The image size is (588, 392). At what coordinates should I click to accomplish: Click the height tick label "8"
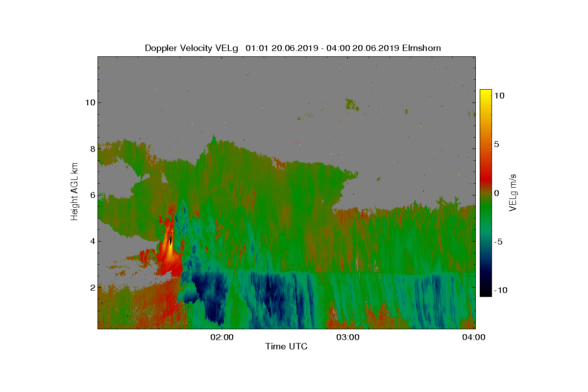click(92, 149)
